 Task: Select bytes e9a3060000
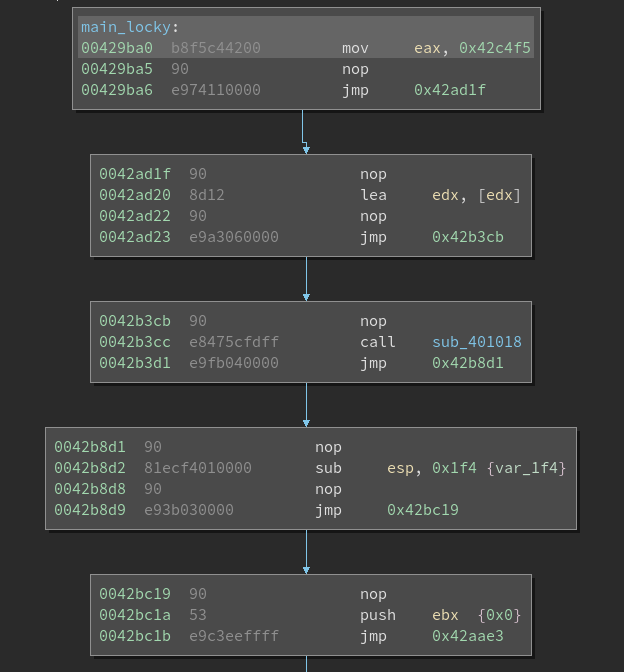(x=234, y=237)
